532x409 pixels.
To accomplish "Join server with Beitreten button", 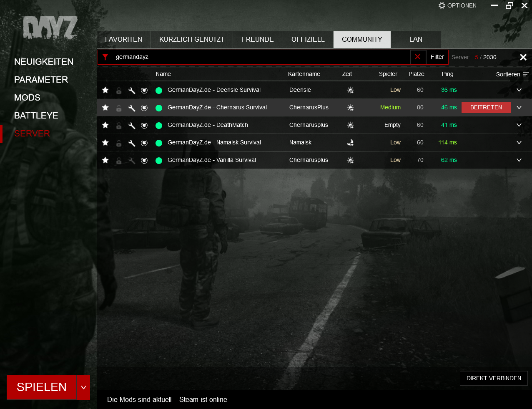I will [486, 108].
